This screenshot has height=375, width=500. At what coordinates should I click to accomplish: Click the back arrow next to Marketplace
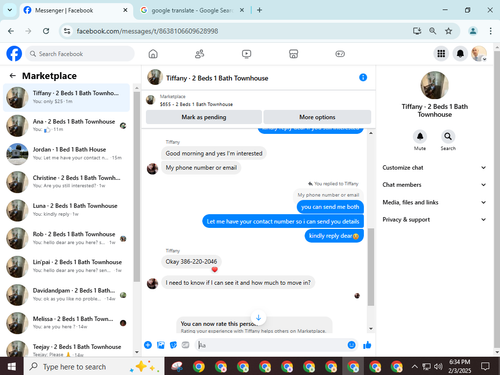[x=13, y=76]
